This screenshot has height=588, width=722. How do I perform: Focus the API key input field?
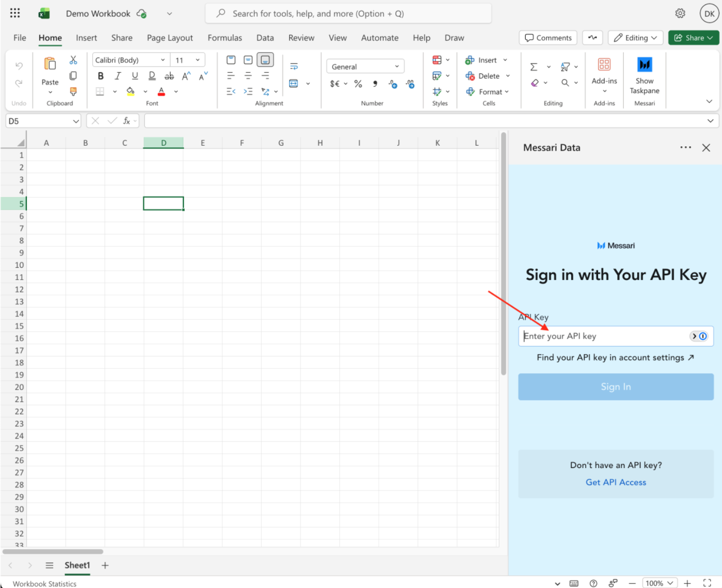(616, 336)
